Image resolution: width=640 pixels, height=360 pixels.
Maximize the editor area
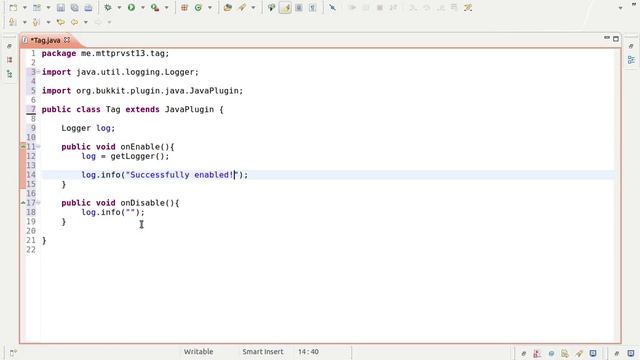[x=616, y=39]
